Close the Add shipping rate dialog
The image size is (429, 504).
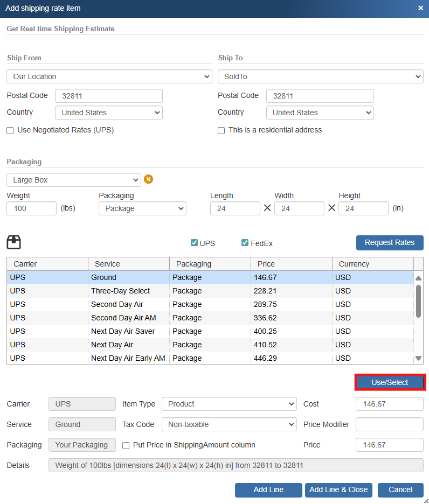pyautogui.click(x=420, y=8)
